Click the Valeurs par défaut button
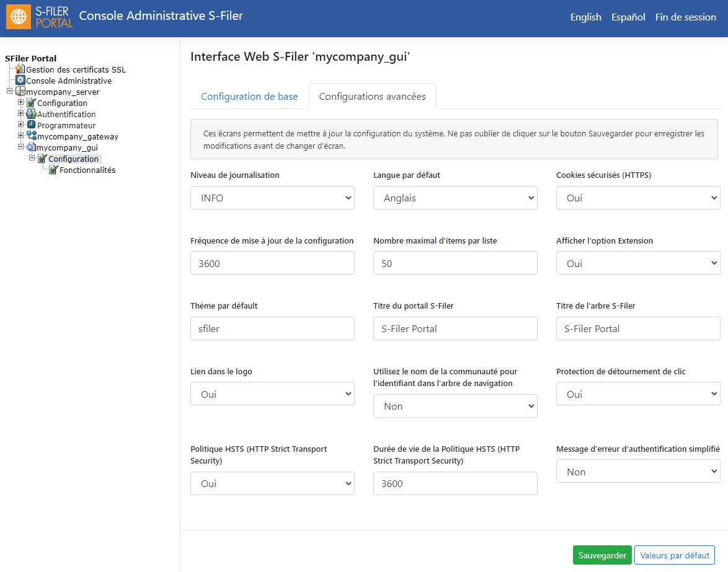The image size is (728, 572). tap(675, 555)
